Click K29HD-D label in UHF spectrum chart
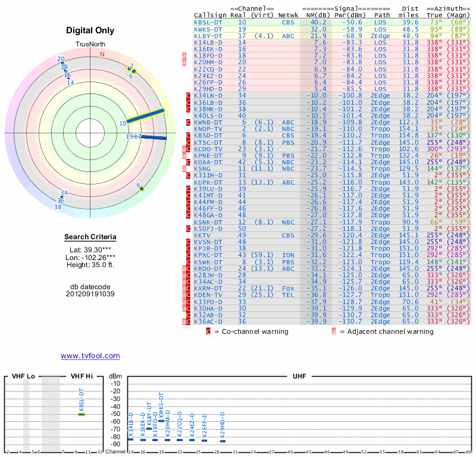 (223, 425)
